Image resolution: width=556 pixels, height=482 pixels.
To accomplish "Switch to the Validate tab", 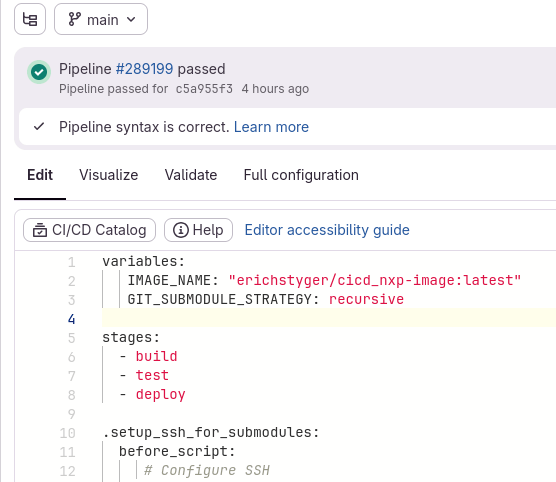I will [191, 175].
